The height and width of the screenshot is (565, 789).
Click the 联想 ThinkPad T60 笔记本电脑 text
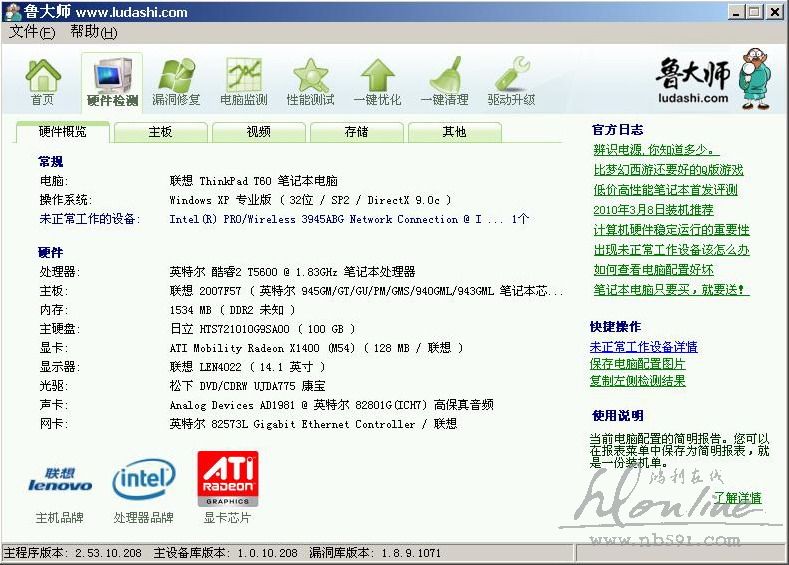[x=253, y=181]
